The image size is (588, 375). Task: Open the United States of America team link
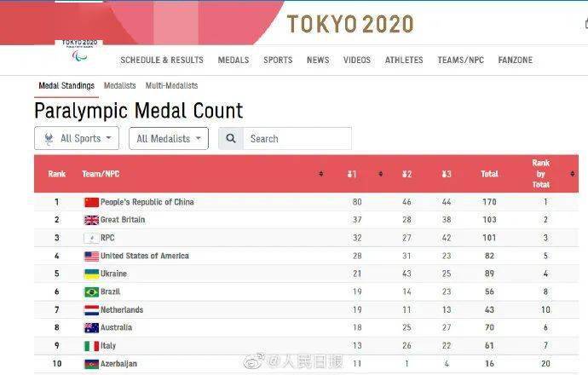[x=145, y=256]
